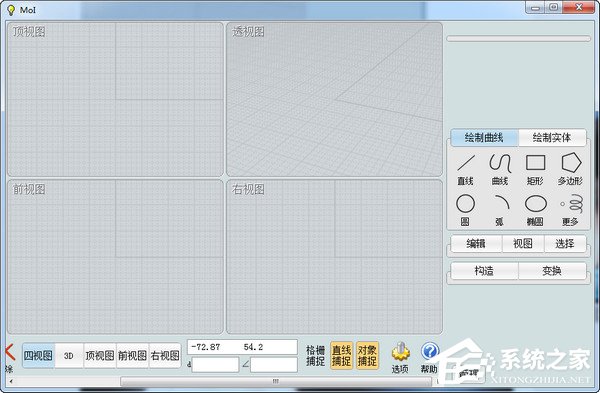Viewport: 600px width, 393px height.
Task: Maximize the MoI window
Action: (x=553, y=7)
